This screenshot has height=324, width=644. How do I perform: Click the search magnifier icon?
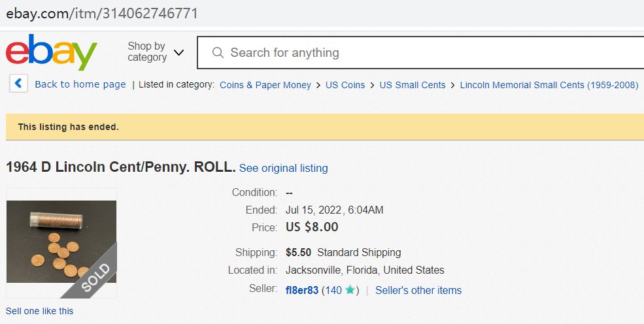[x=218, y=53]
